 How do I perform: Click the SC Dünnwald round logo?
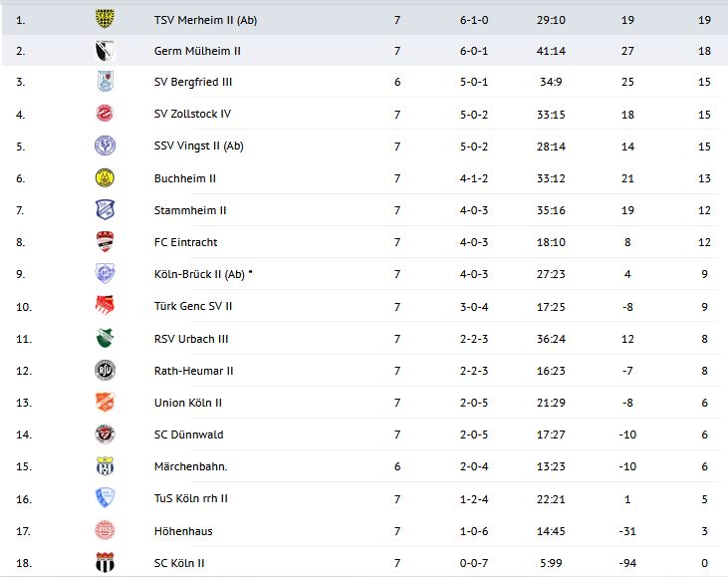(x=105, y=434)
